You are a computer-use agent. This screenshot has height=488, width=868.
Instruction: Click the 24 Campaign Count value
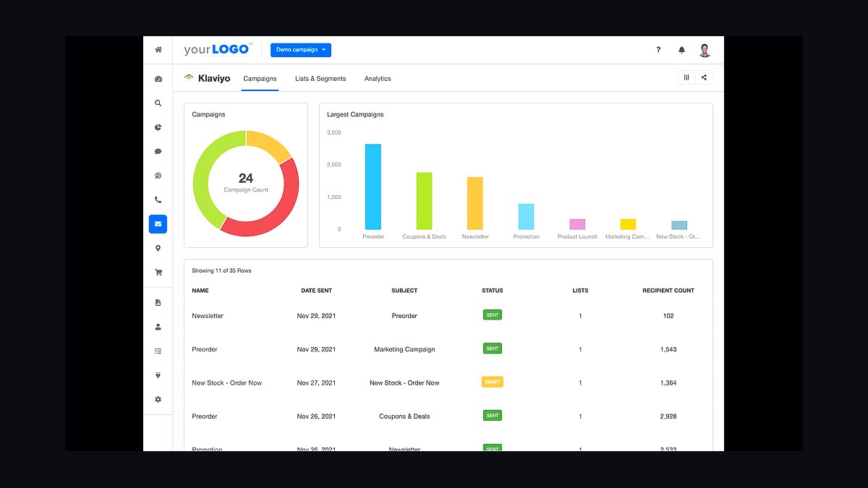tap(246, 178)
